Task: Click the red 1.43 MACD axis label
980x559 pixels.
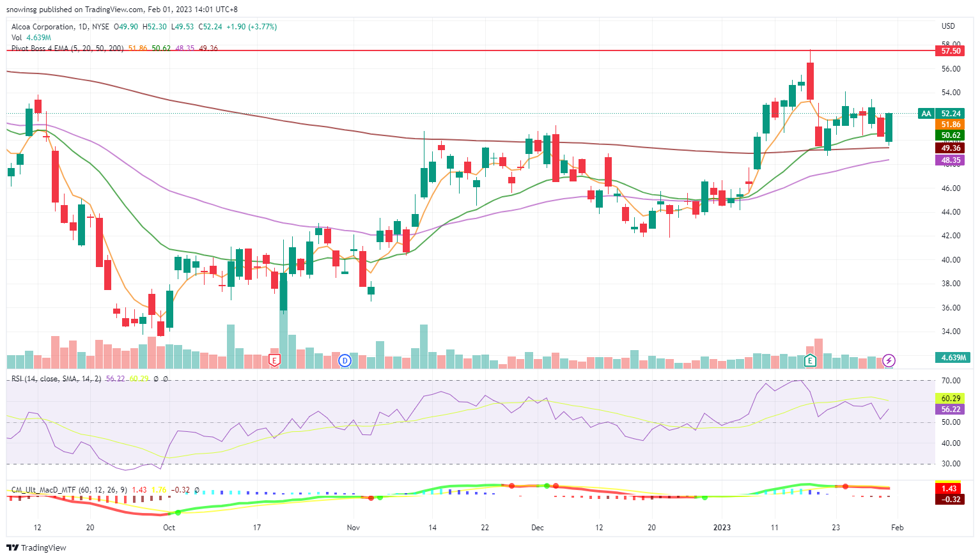Action: pyautogui.click(x=949, y=489)
